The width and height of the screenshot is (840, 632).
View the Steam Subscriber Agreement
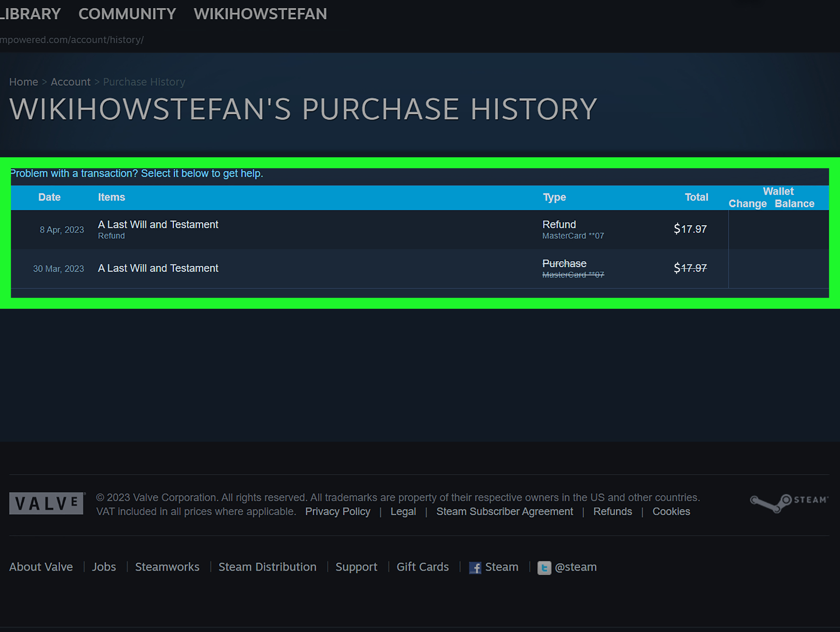click(x=504, y=511)
